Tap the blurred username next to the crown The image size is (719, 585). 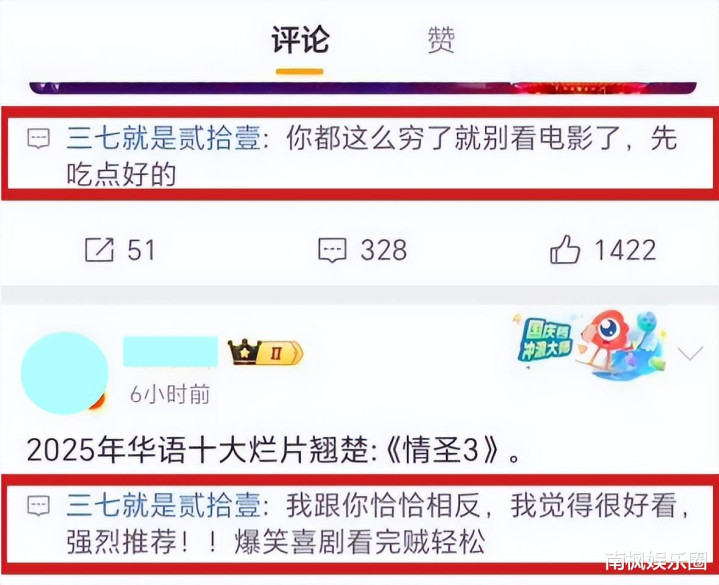click(x=171, y=351)
